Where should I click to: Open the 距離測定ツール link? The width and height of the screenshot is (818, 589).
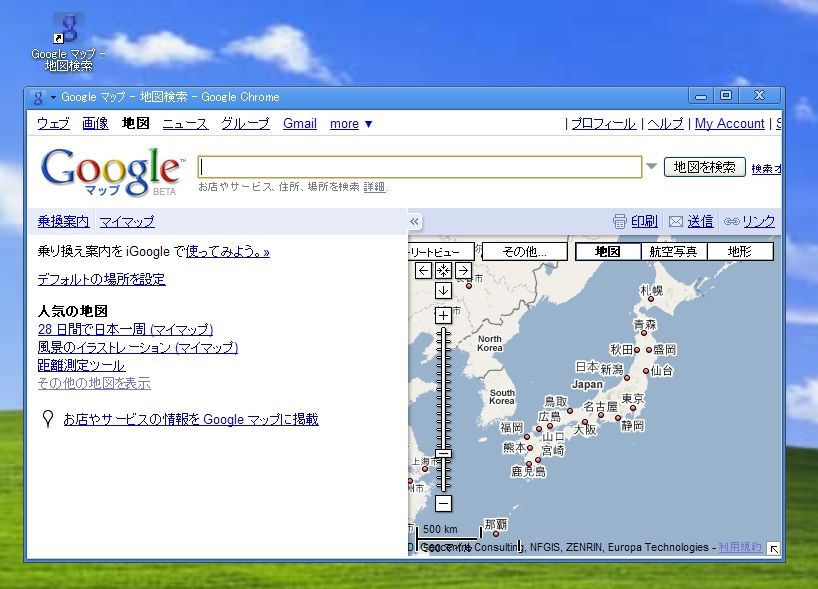pos(81,365)
